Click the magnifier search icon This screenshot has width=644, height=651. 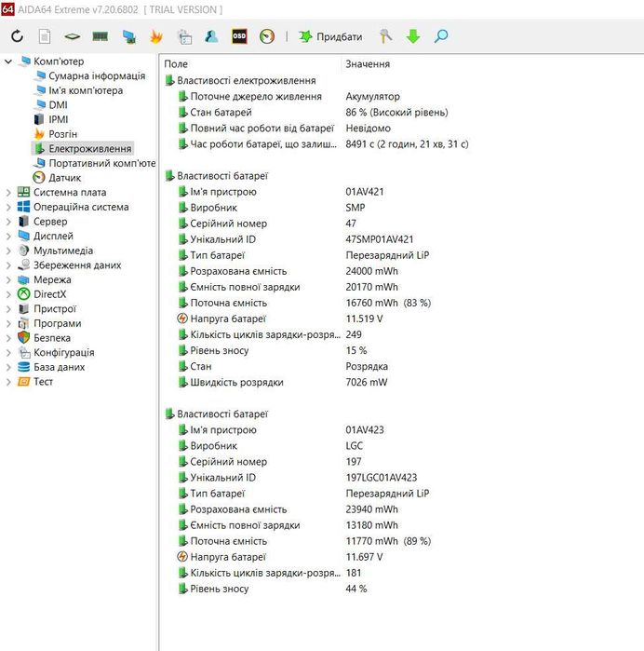click(441, 36)
